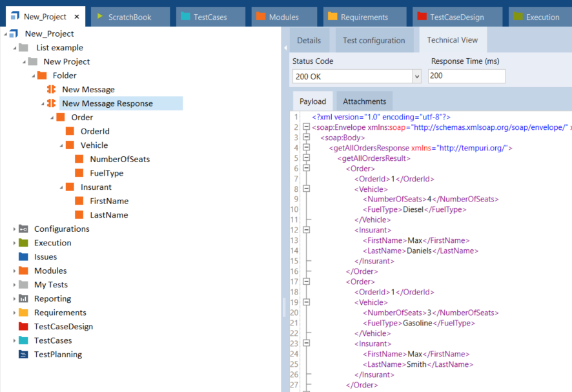
Task: Click the orange FuelType attribute icon
Action: point(79,173)
